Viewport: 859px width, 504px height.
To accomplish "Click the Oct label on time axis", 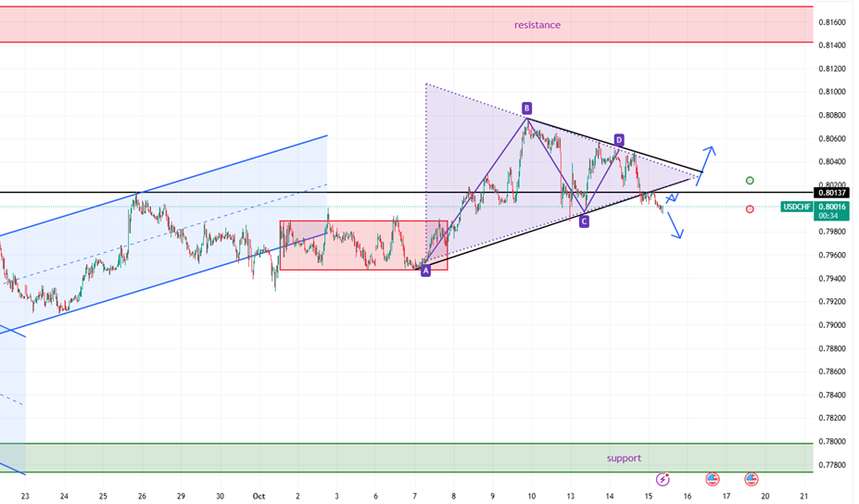I will (259, 497).
